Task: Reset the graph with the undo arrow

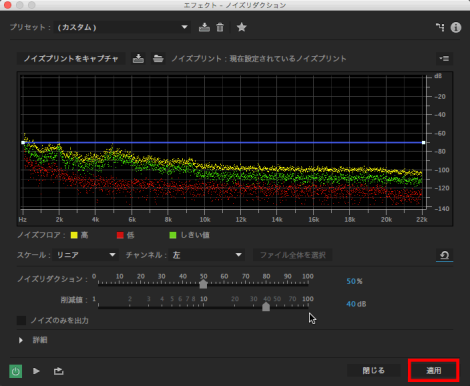Action: point(444,255)
